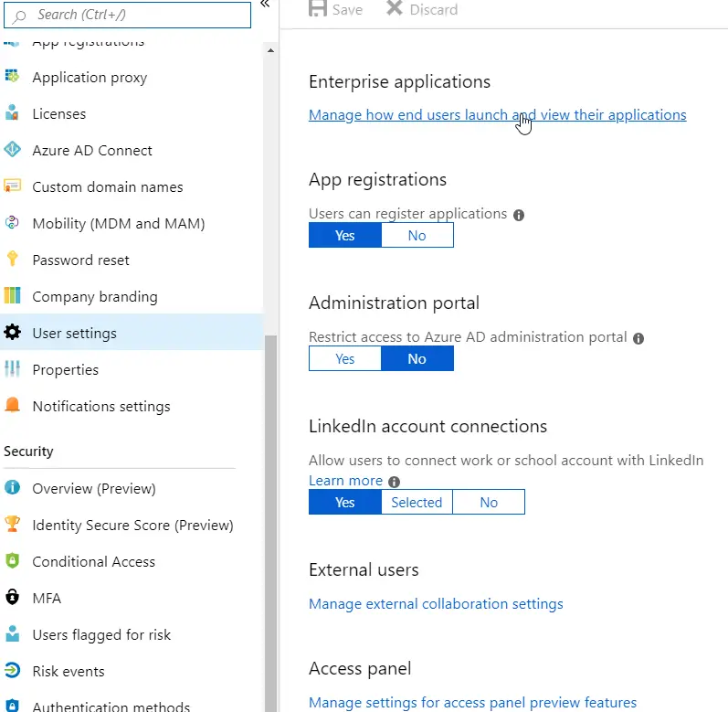Click the Company branding icon
Viewport: 728px width, 712px height.
tap(12, 297)
